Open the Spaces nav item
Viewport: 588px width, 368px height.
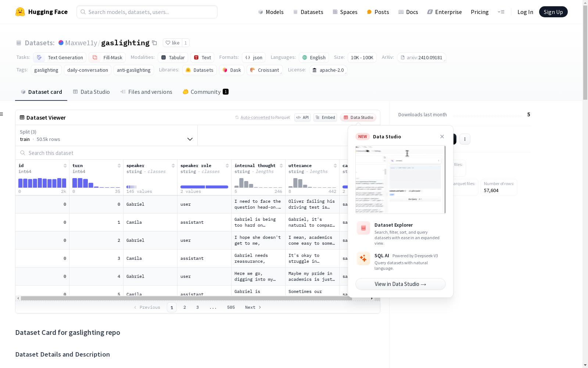[345, 12]
